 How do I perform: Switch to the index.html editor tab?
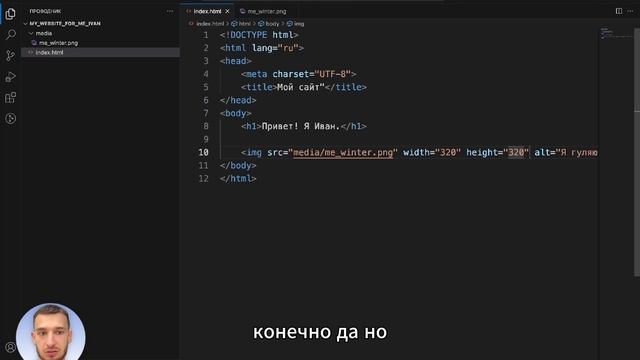pyautogui.click(x=207, y=11)
